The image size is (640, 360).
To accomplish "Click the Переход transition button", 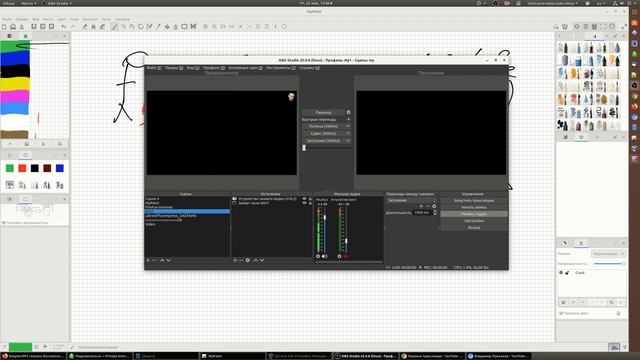I will click(323, 112).
